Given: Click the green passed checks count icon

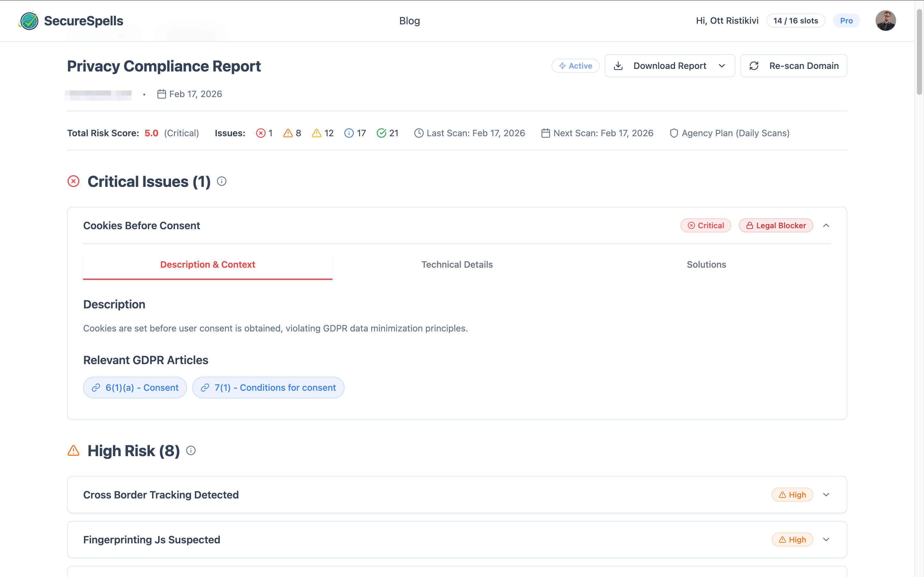Looking at the screenshot, I should point(381,133).
